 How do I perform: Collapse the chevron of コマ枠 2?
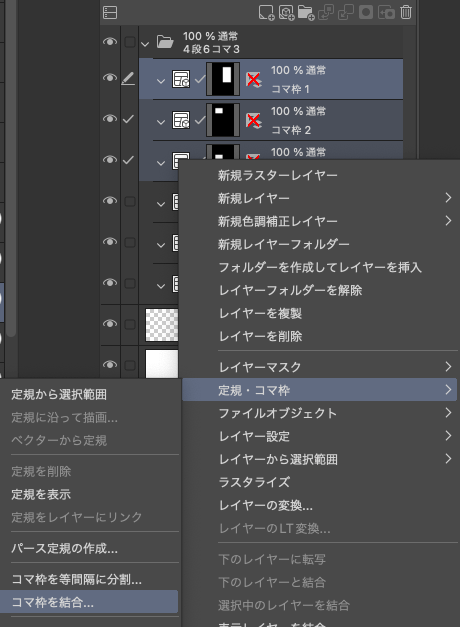(x=161, y=122)
